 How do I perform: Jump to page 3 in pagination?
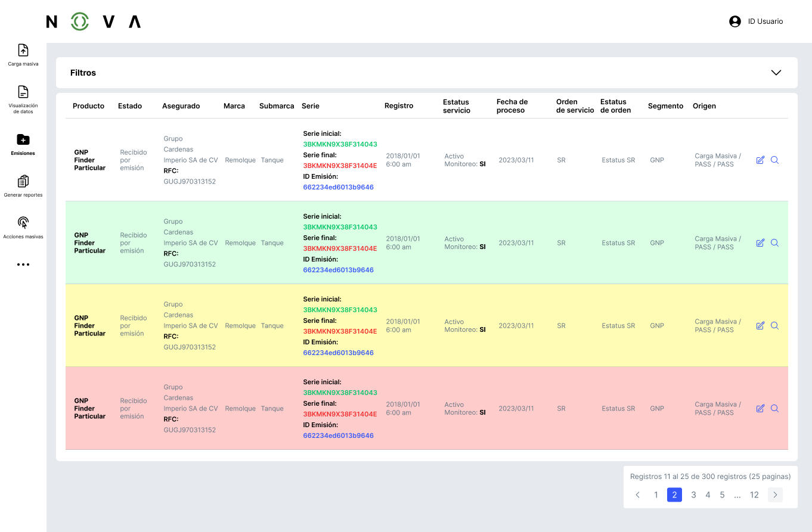coord(693,494)
